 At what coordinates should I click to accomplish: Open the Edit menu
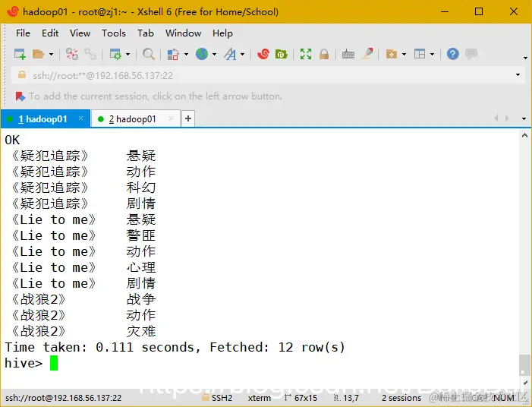(x=50, y=33)
